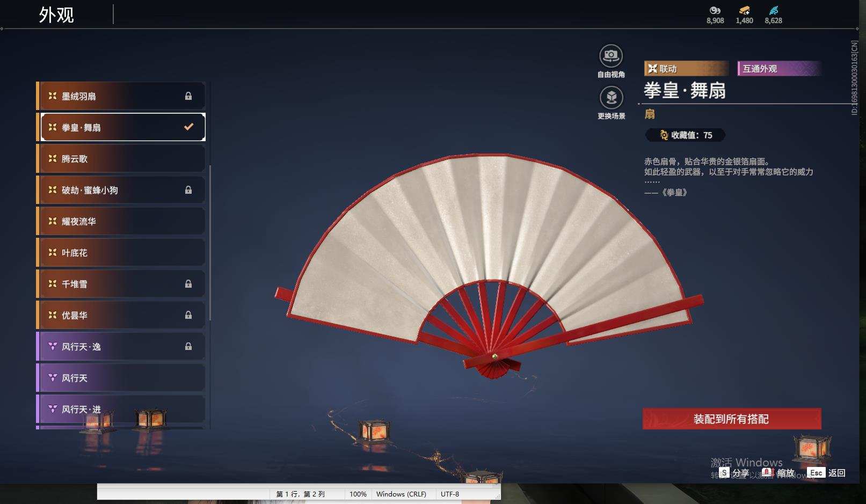Click the 8,628 blue feather currency icon

[x=773, y=10]
